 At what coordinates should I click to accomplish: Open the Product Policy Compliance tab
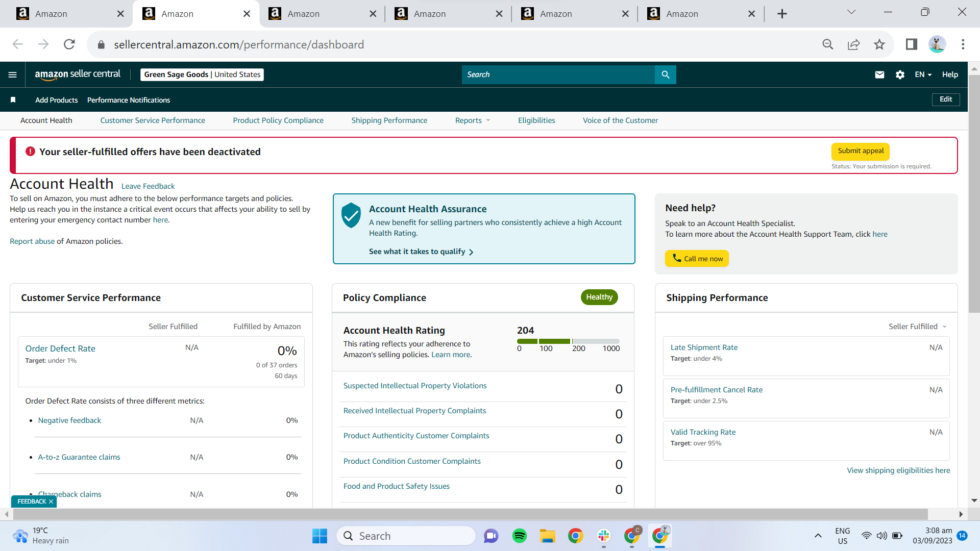coord(278,120)
